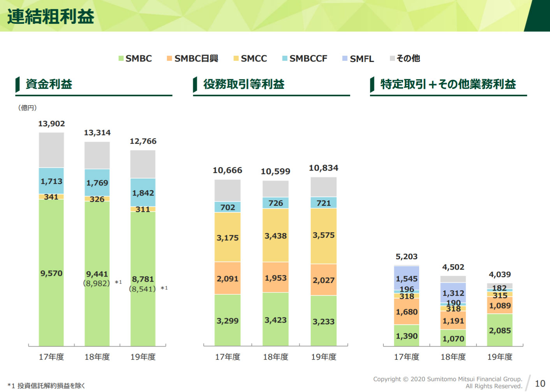Click the 3,175 yellow SMCC bar segment

tap(227, 237)
